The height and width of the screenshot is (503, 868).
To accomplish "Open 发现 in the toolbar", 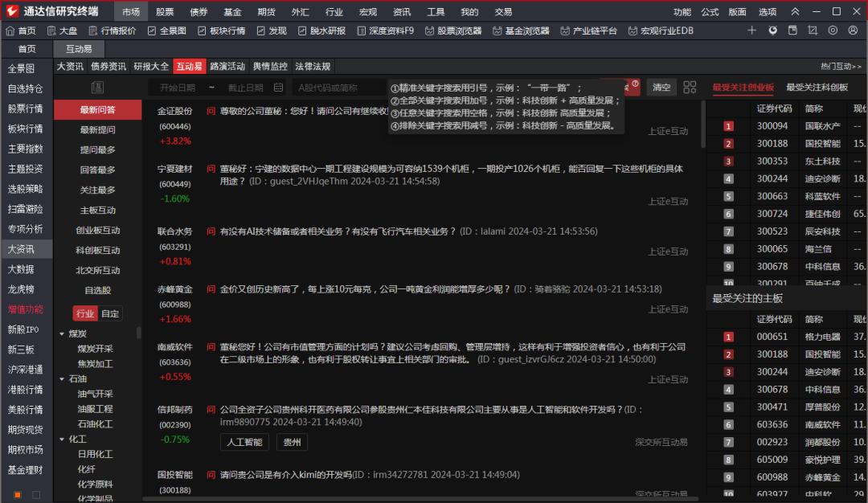I will [x=272, y=31].
